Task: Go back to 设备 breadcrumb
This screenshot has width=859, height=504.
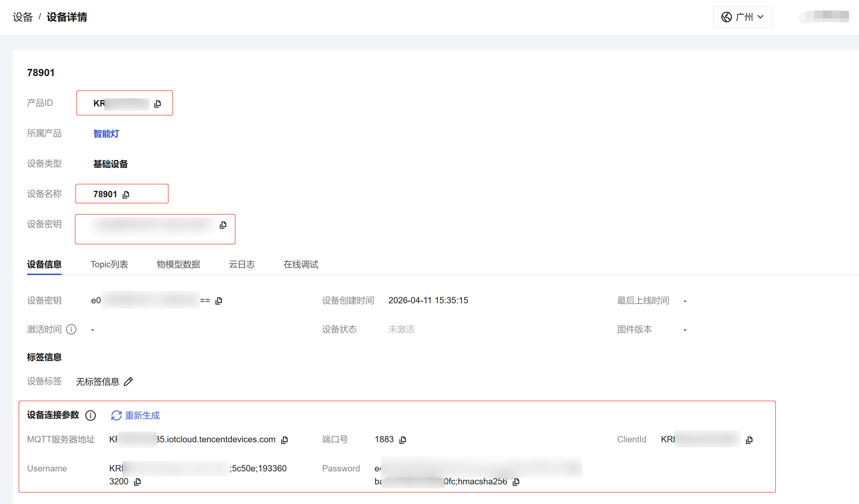Action: click(22, 17)
